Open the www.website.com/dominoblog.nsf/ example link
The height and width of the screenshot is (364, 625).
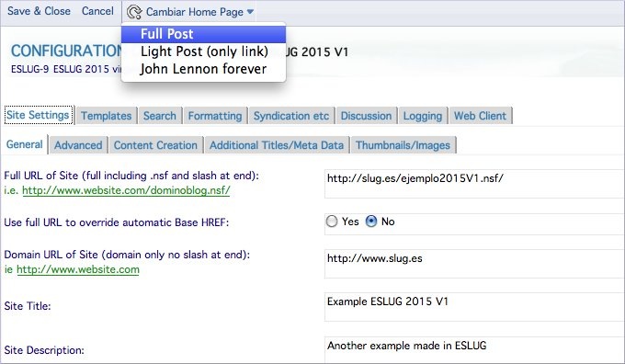pos(126,190)
